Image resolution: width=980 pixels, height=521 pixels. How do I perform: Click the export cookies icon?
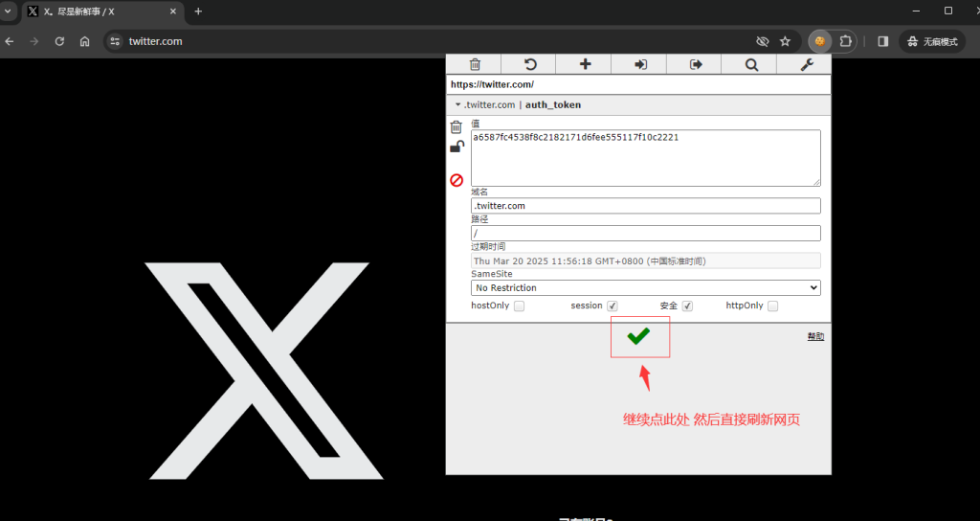coord(696,64)
